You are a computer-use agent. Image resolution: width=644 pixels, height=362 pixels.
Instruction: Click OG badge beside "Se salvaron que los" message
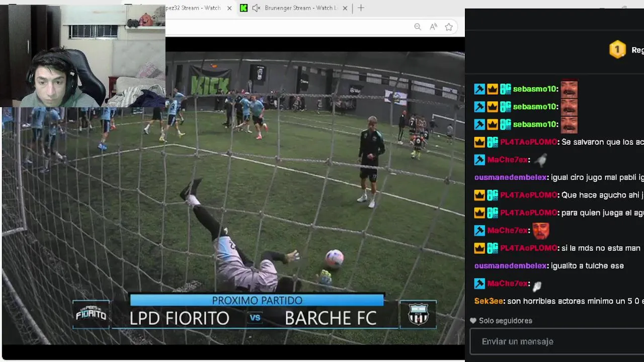pos(493,142)
